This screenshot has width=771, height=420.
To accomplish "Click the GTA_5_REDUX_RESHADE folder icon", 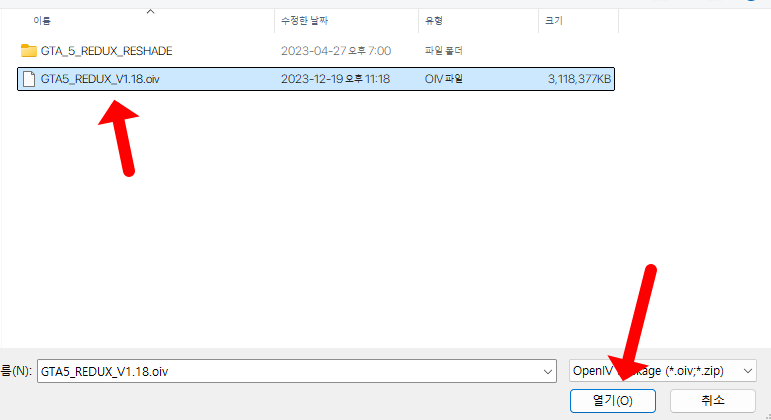I will (28, 50).
